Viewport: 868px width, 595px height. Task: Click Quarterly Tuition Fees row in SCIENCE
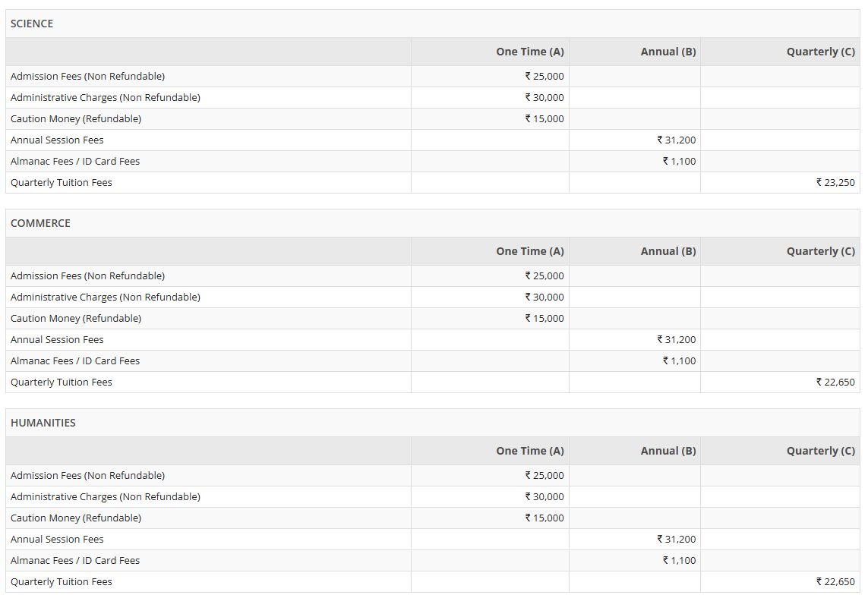60,182
